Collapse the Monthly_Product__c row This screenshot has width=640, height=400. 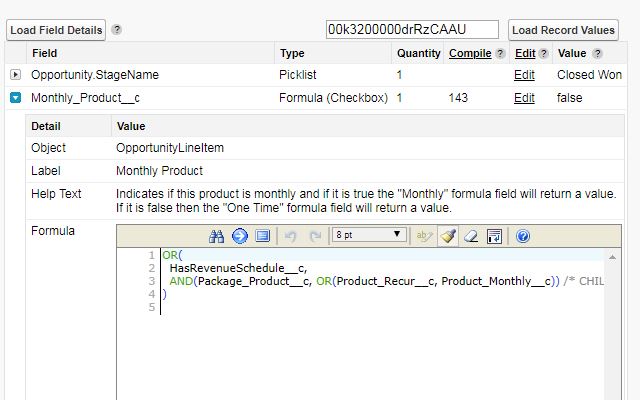pos(15,98)
